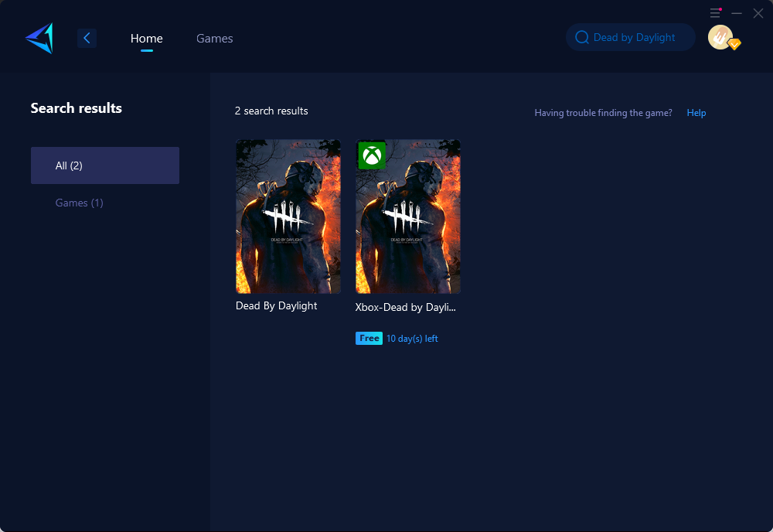Open the user profile avatar
Viewport: 773px width, 532px height.
coord(720,37)
